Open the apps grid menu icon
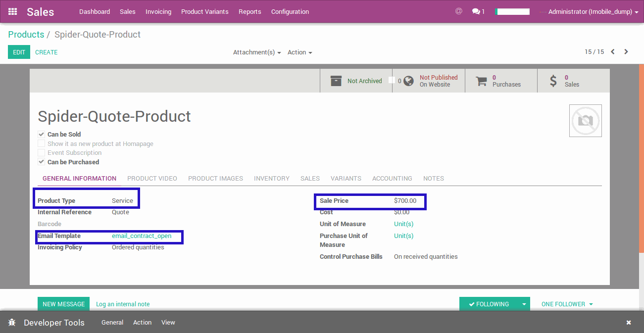 pos(13,11)
